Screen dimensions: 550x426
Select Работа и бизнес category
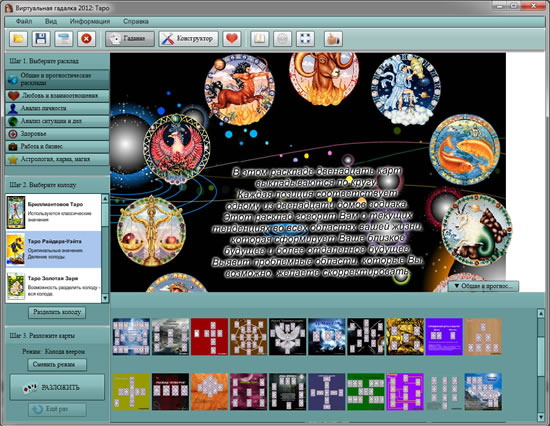click(x=58, y=146)
